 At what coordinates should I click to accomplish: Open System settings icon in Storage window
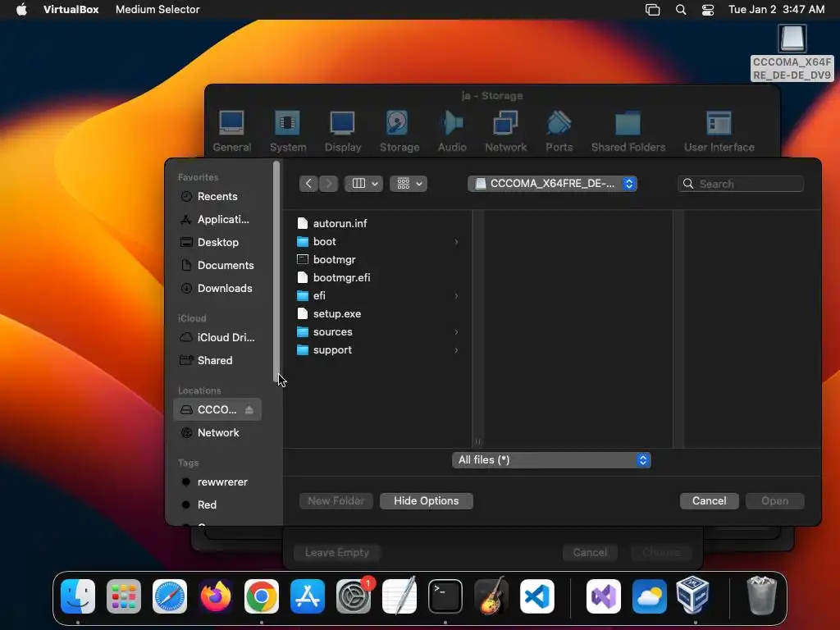[288, 131]
